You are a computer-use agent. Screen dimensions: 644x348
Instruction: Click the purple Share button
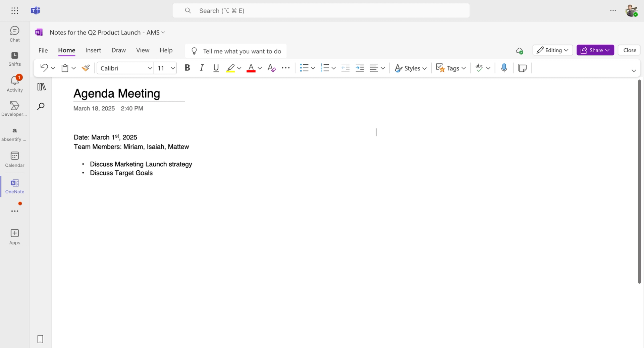pos(595,50)
